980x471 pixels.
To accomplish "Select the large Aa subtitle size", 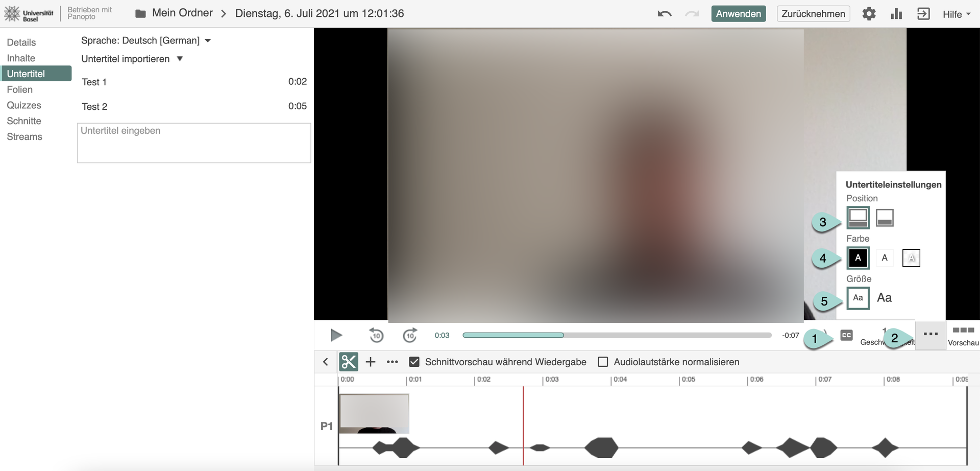I will tap(884, 298).
